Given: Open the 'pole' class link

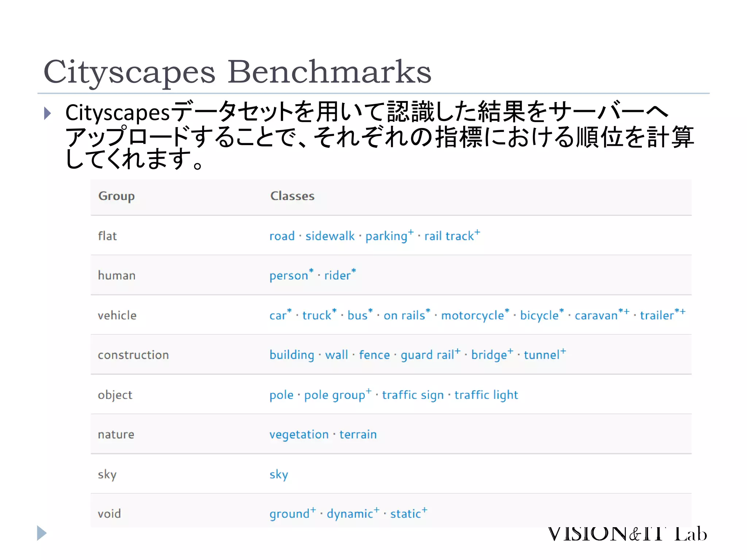Looking at the screenshot, I should [x=281, y=395].
